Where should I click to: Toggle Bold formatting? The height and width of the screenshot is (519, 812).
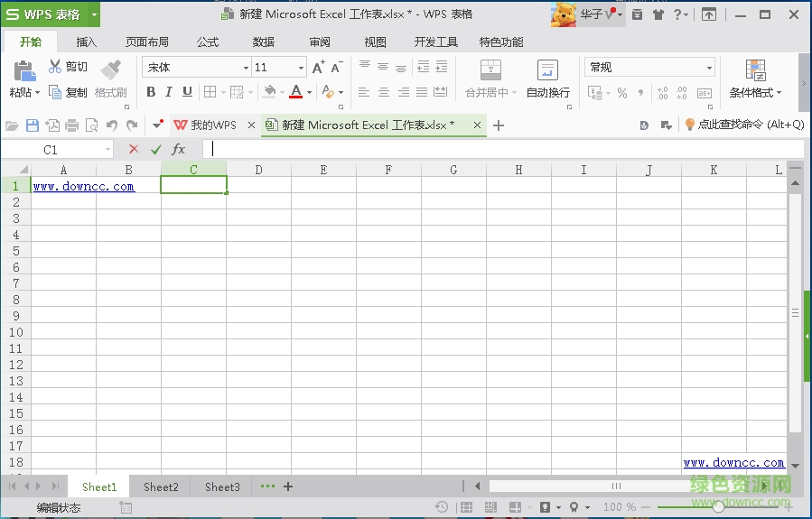click(151, 91)
